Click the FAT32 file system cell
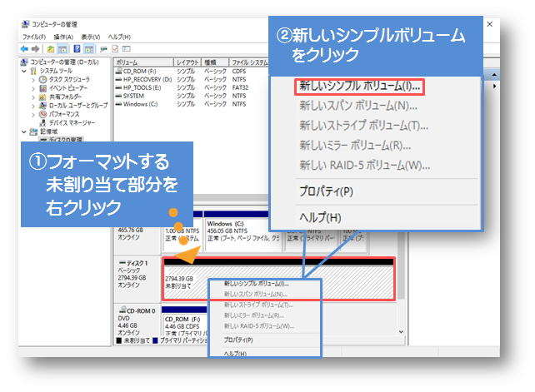The image size is (535, 392). point(240,87)
